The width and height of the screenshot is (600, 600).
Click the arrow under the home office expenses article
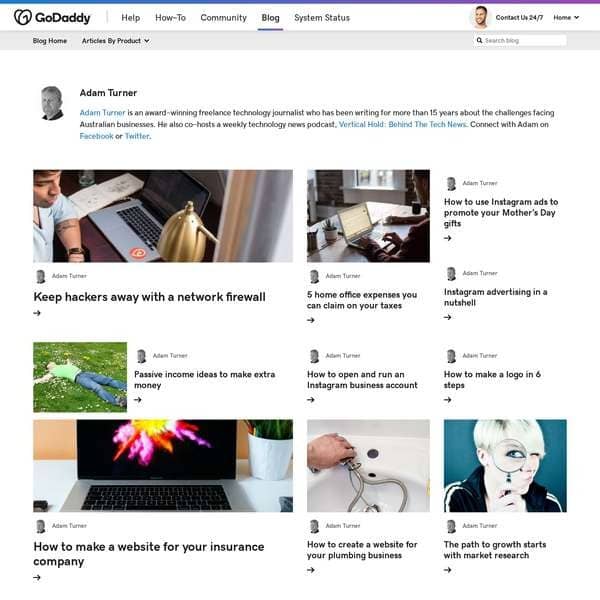[x=311, y=320]
